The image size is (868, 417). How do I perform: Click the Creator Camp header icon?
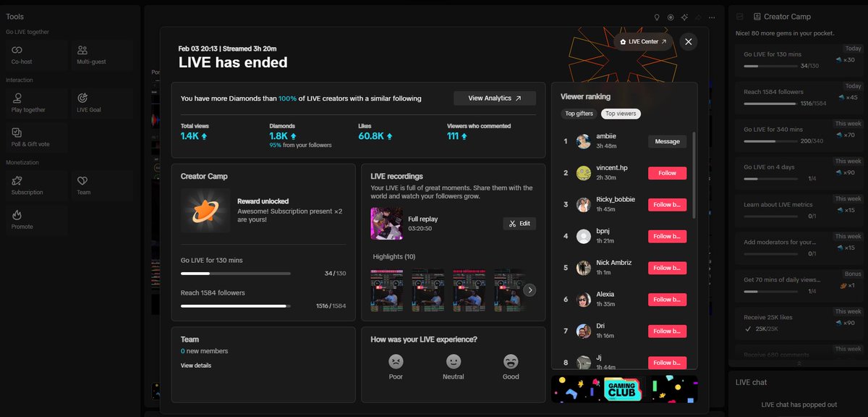pyautogui.click(x=757, y=16)
